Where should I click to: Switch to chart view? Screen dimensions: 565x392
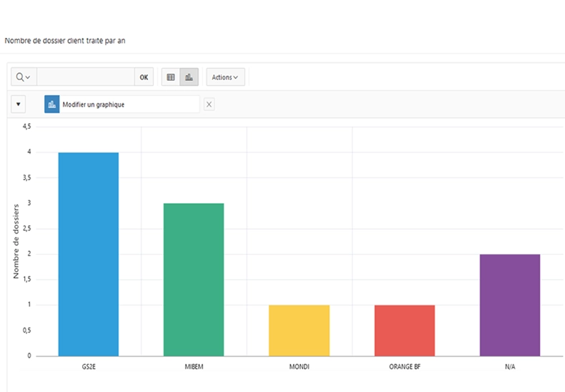pos(189,77)
